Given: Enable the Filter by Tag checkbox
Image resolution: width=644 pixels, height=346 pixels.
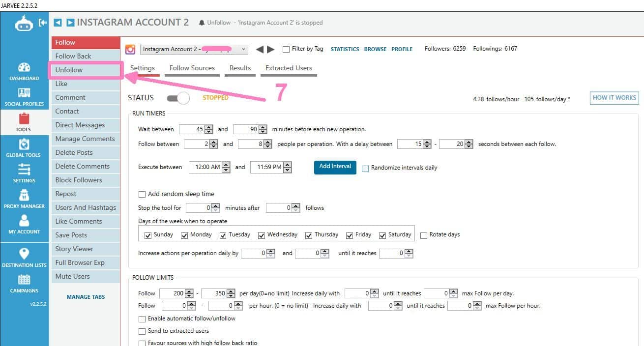Looking at the screenshot, I should tap(286, 49).
